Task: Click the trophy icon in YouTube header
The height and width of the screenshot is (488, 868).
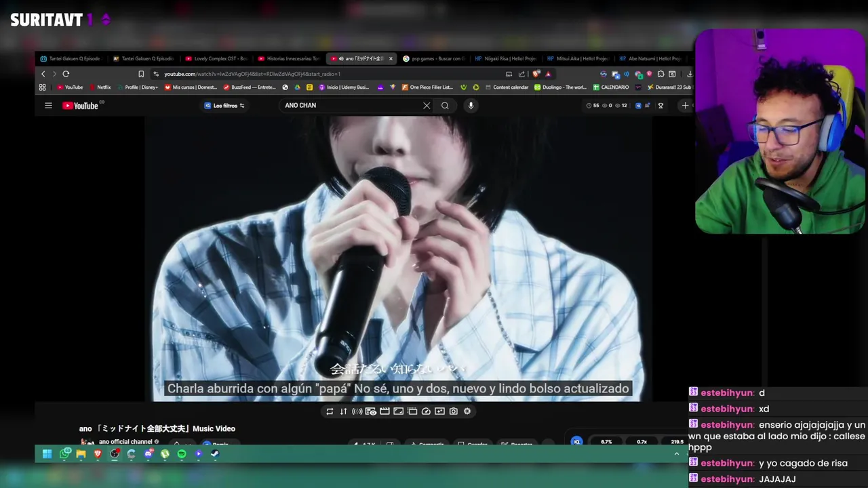Action: [x=660, y=106]
